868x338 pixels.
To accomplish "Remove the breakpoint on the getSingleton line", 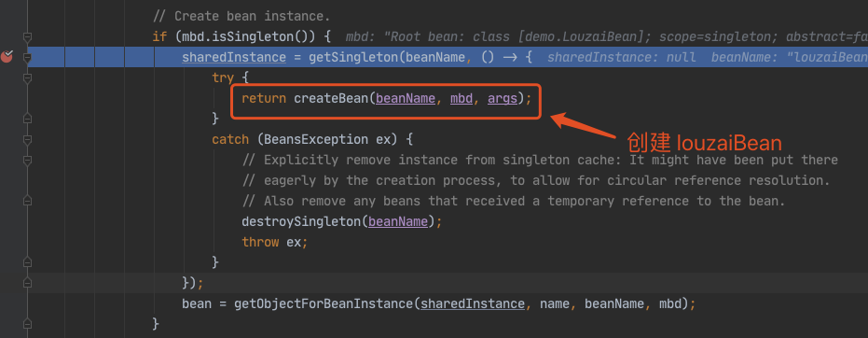I will (7, 57).
